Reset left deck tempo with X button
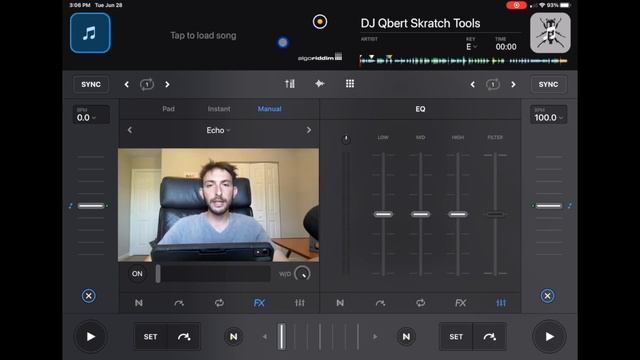The image size is (640, 360). (89, 296)
